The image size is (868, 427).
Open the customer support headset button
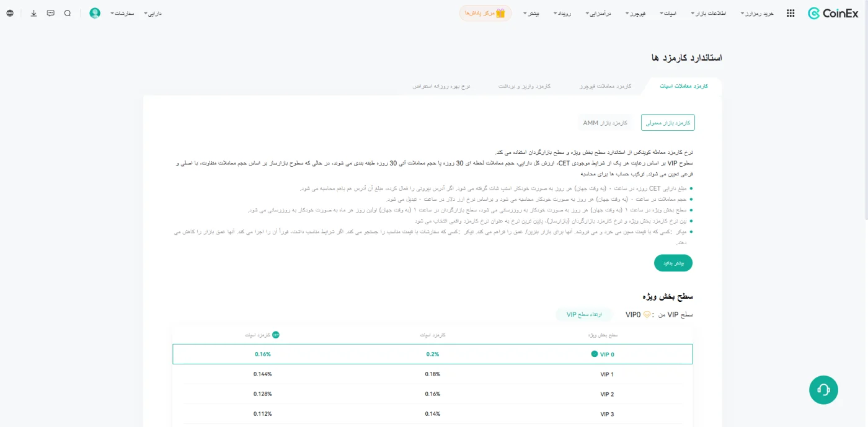tap(823, 390)
